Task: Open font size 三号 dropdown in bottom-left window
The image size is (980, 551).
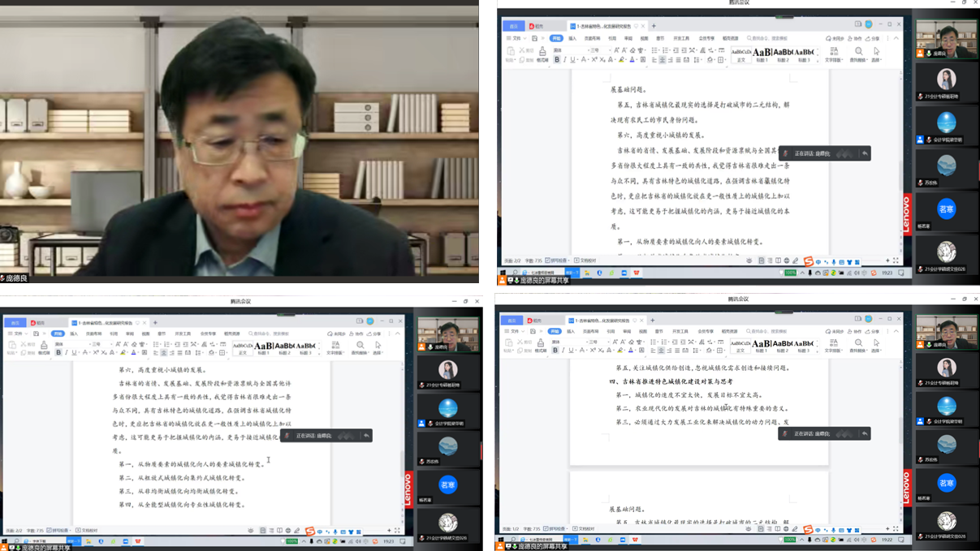Action: [x=99, y=344]
